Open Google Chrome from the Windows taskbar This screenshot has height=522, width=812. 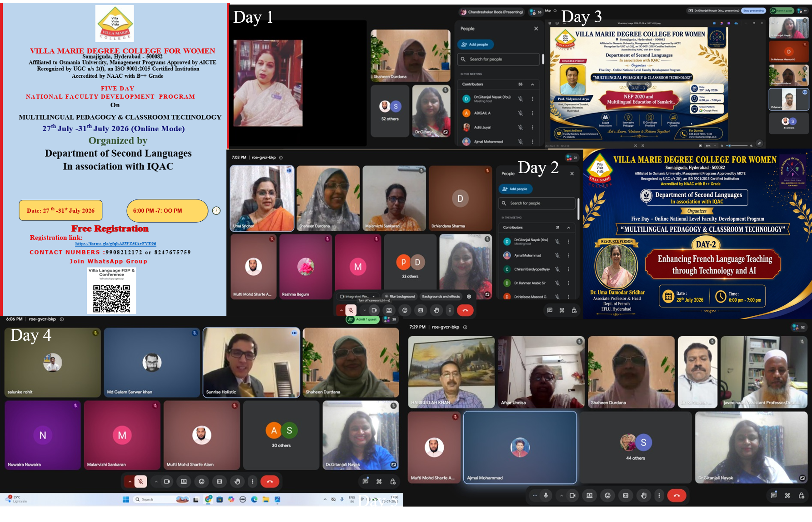coord(208,499)
